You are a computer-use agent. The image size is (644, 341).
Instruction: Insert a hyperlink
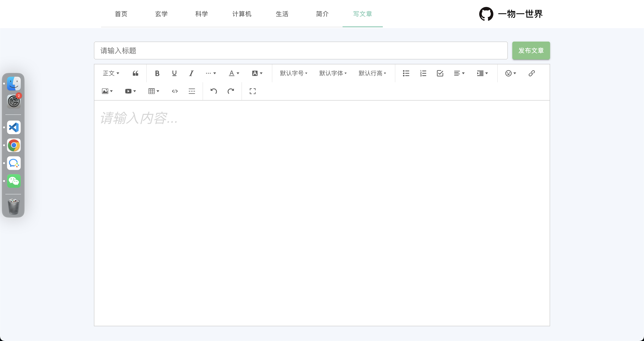(x=532, y=73)
